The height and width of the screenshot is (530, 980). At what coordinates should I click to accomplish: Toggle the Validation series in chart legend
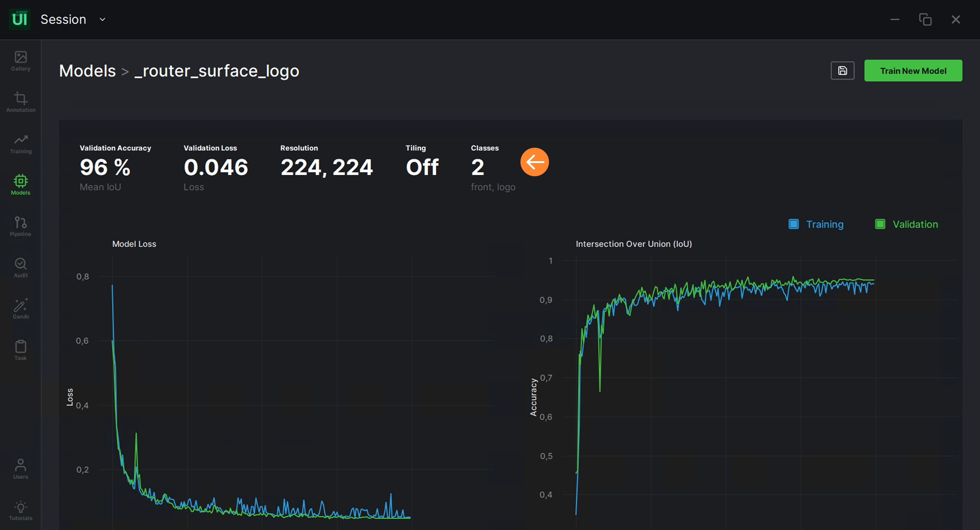click(x=915, y=224)
